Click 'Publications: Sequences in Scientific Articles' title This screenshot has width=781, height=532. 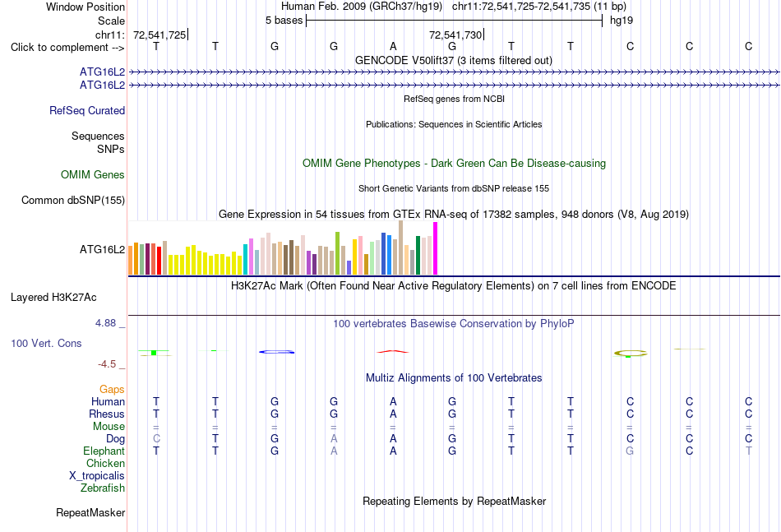pos(454,124)
